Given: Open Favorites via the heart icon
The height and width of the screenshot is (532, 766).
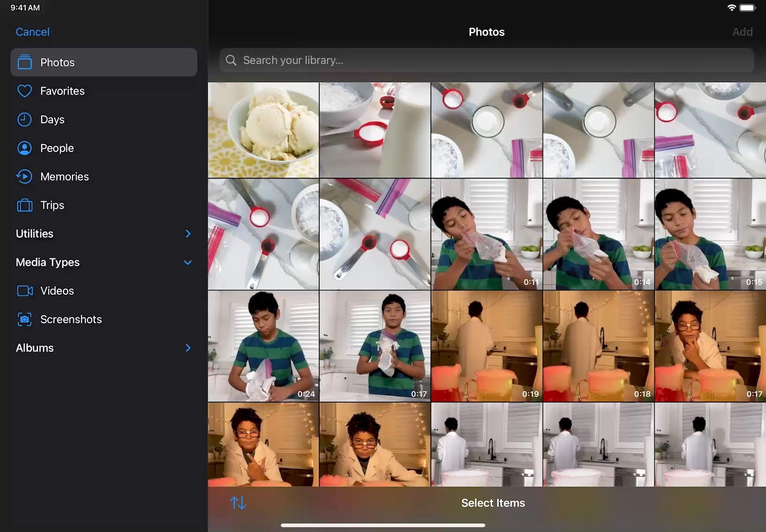Looking at the screenshot, I should point(24,91).
